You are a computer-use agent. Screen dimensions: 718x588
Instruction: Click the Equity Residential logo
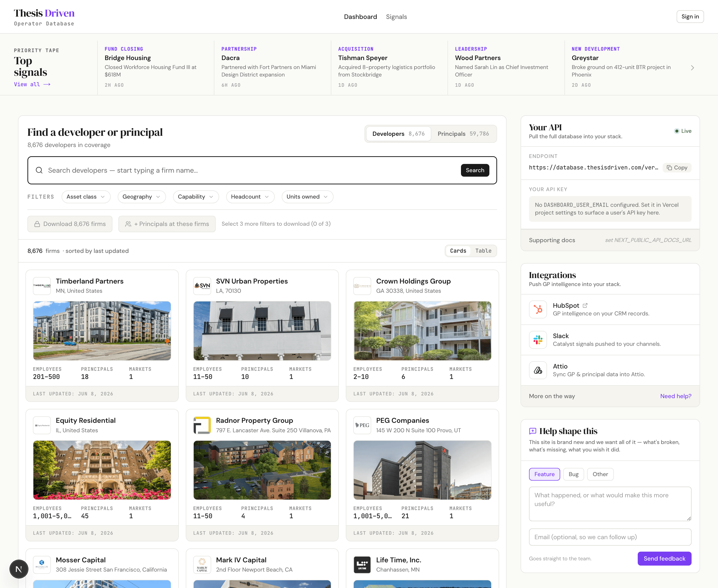tap(42, 425)
